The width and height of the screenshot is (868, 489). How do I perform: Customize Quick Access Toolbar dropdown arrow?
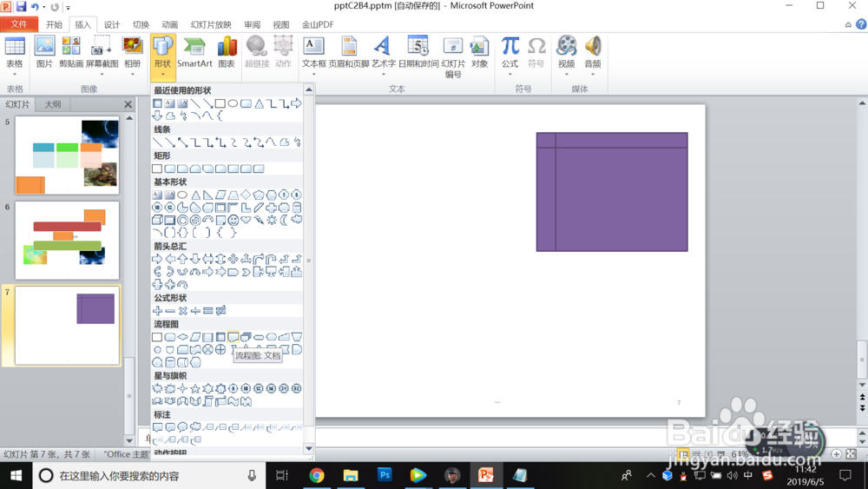click(x=68, y=7)
